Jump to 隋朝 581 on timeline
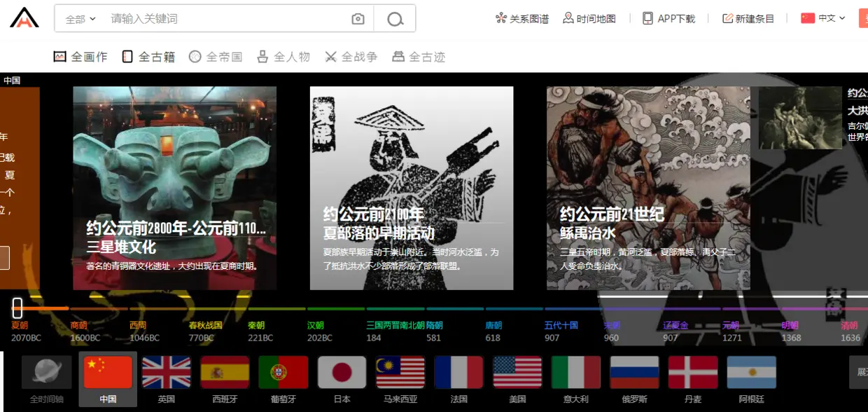 (435, 331)
